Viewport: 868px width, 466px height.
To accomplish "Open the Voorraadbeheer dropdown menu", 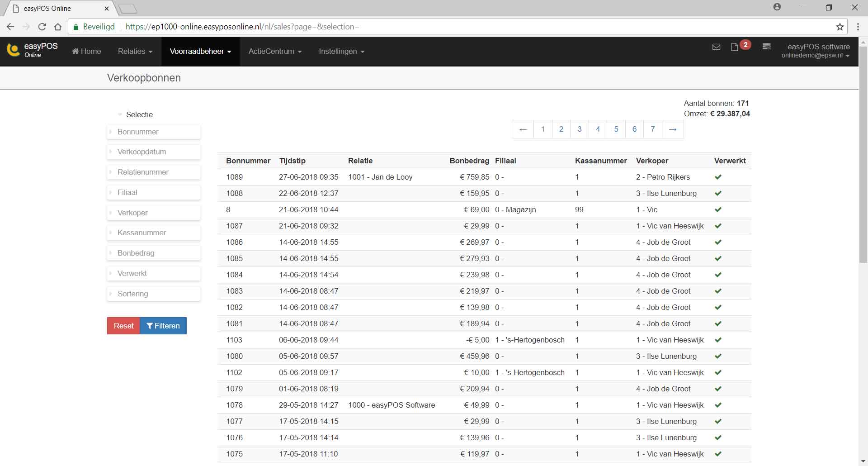I will (x=200, y=51).
